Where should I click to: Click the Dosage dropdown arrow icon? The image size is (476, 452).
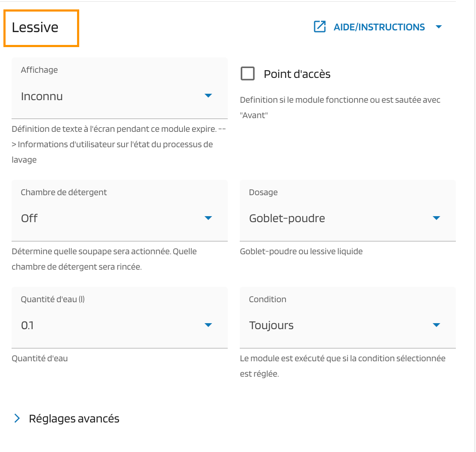pyautogui.click(x=436, y=218)
